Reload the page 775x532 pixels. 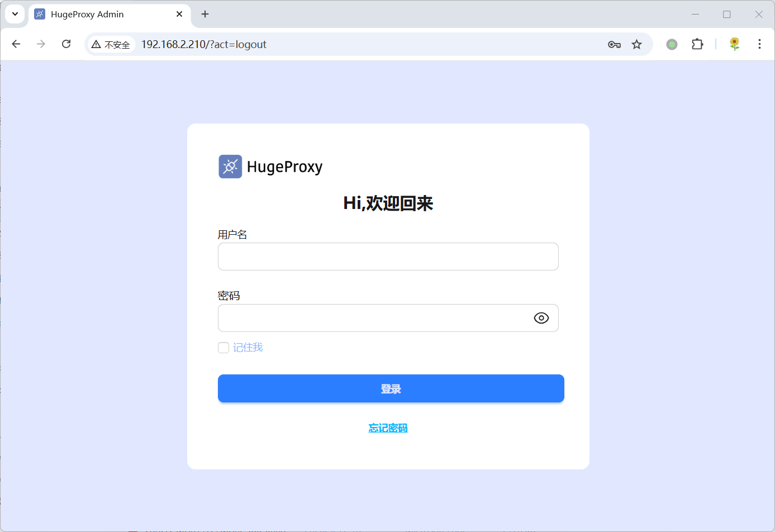pos(66,44)
